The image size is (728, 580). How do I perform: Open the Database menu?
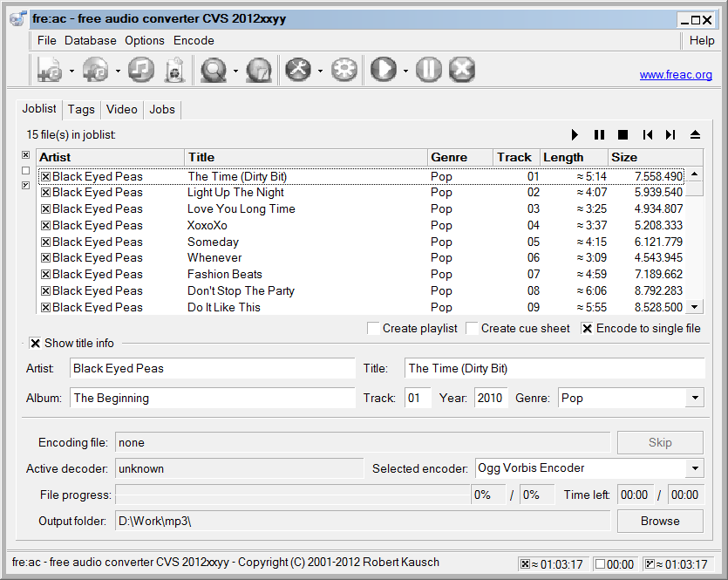[x=91, y=40]
